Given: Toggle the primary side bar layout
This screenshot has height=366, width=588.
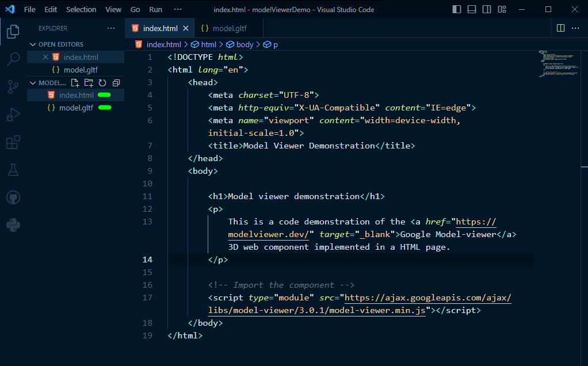Looking at the screenshot, I should [x=457, y=9].
